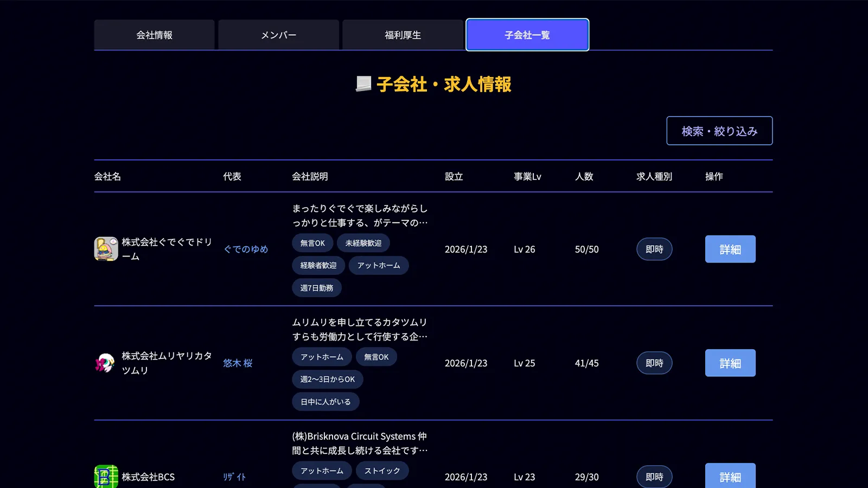The image size is (868, 488).
Task: Click the 即時 badge for 株式会社BCS
Action: [x=654, y=477]
